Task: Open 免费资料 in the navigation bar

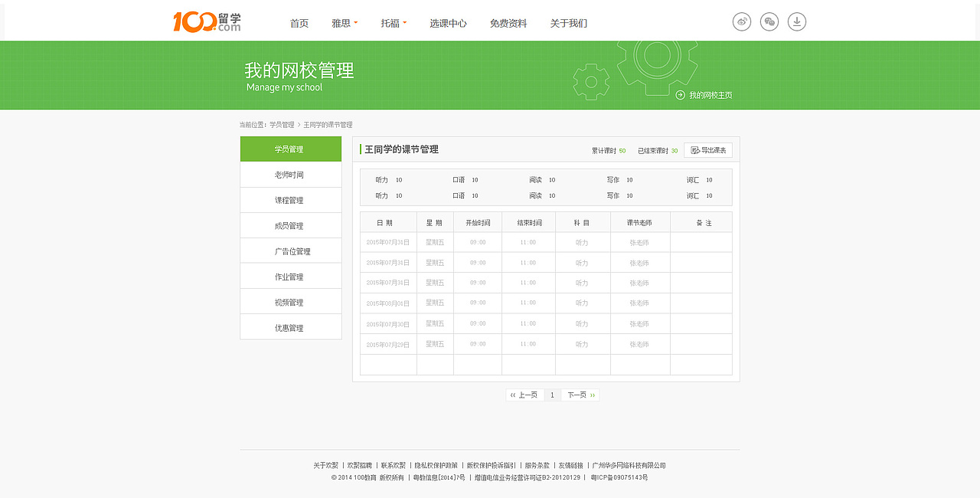Action: (508, 23)
